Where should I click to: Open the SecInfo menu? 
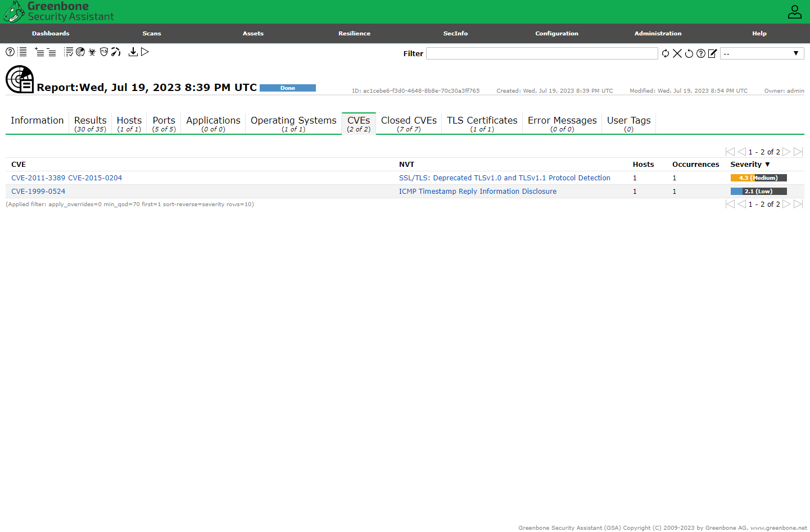tap(455, 33)
